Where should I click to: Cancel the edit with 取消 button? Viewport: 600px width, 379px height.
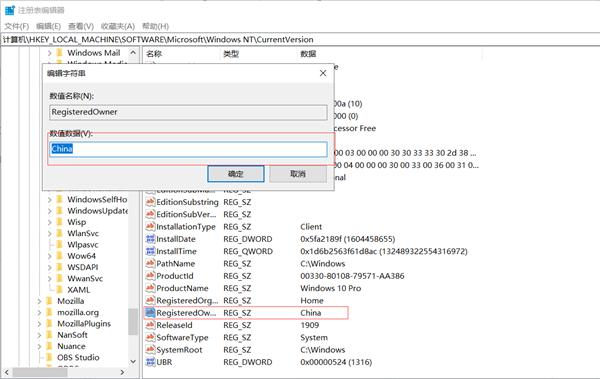[298, 174]
